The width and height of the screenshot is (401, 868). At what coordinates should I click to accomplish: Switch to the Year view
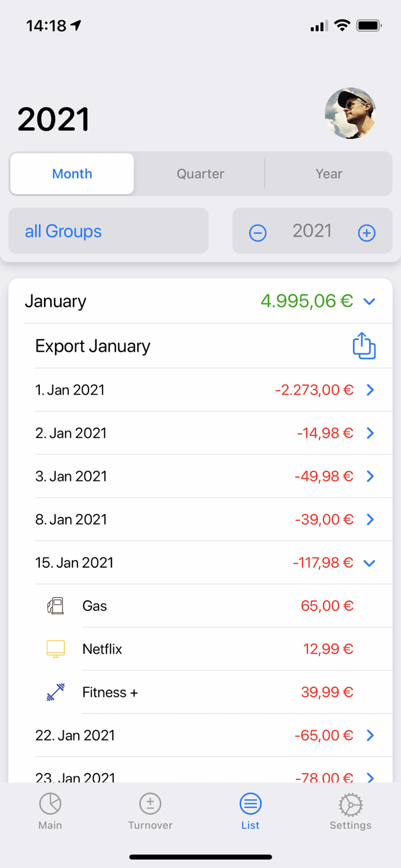click(x=329, y=174)
